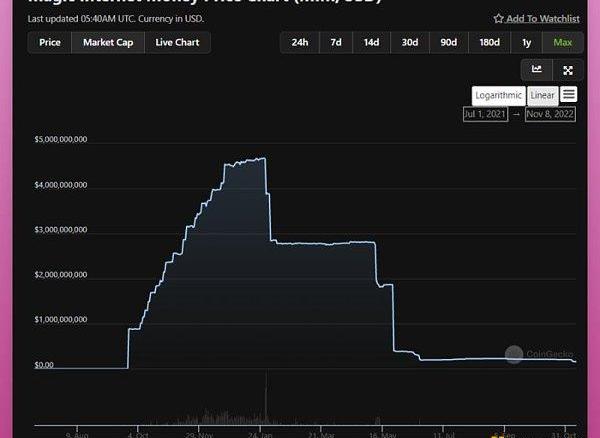Edit the Nov 8, 2022 end date
Screen dimensions: 600x438
click(550, 114)
